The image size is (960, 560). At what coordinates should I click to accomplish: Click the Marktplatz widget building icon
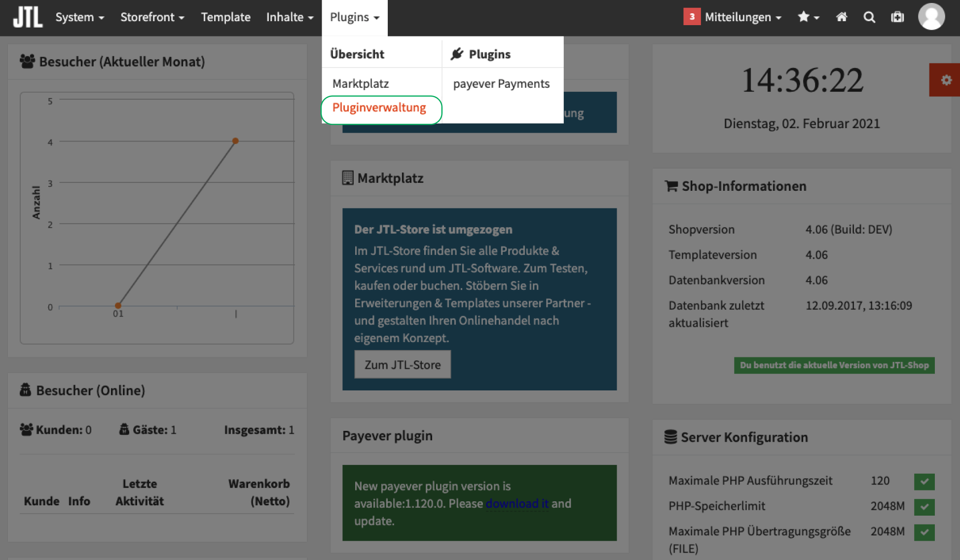(x=348, y=178)
